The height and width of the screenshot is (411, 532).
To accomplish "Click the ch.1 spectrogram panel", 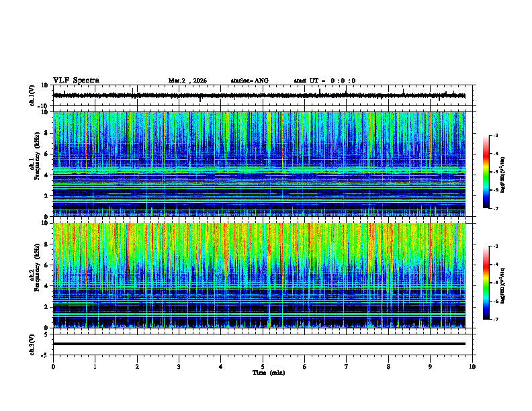I will (x=259, y=164).
